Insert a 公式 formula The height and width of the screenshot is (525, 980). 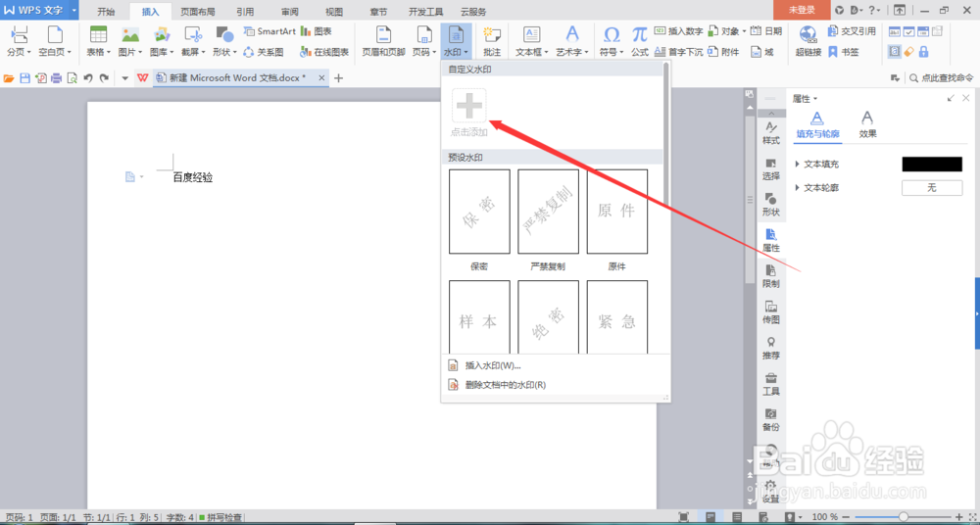[x=640, y=42]
